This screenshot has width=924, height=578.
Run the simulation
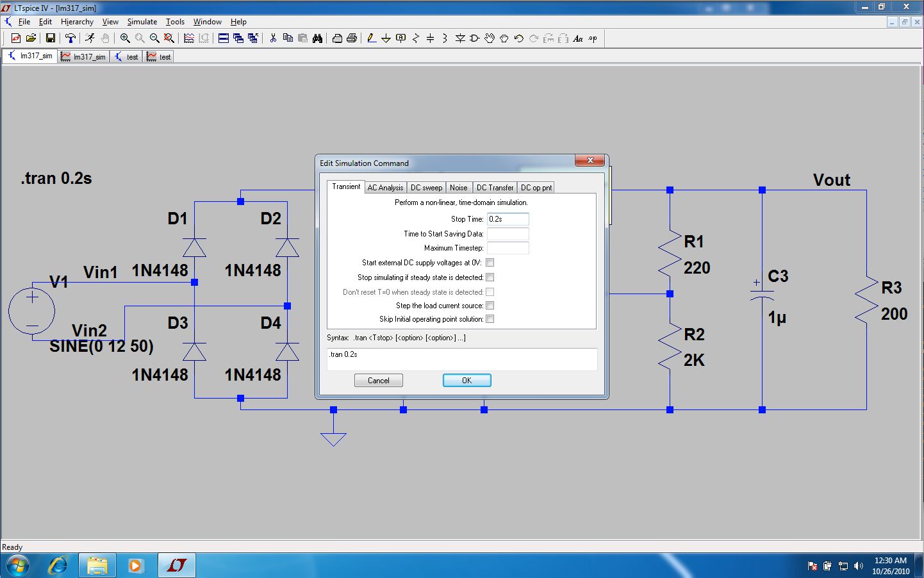[x=90, y=38]
